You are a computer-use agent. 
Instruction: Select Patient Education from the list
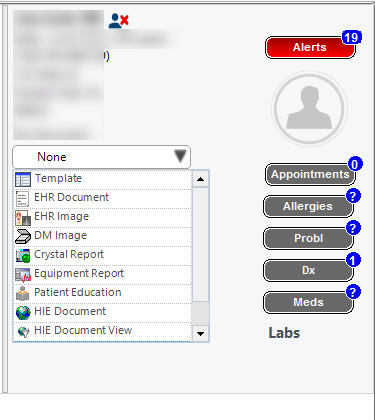(x=103, y=294)
